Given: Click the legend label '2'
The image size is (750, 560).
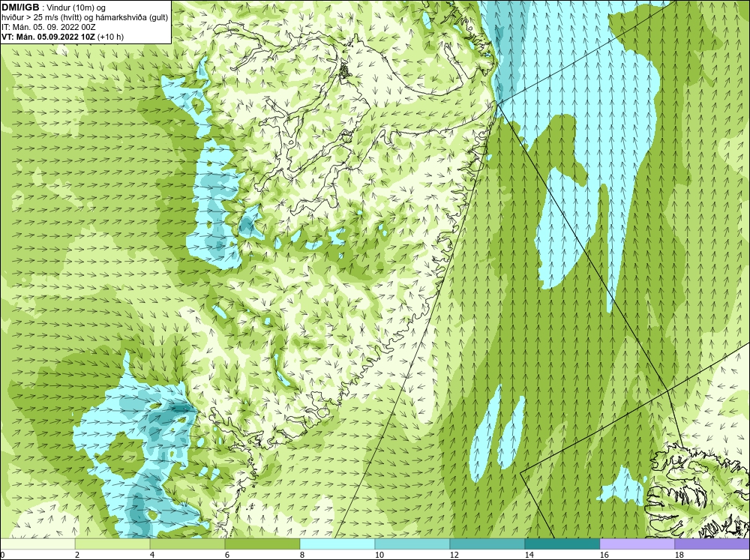Looking at the screenshot, I should pos(77,555).
